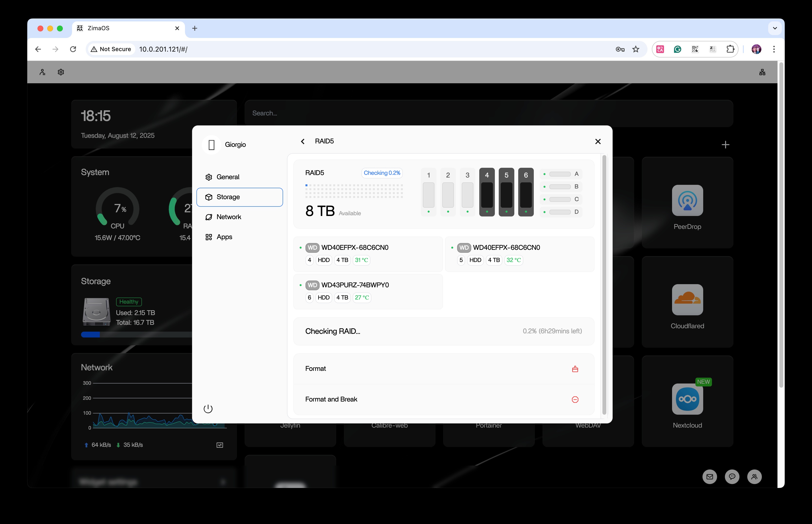Select drive bay slot 6
Screen dimensions: 812x524
pyautogui.click(x=526, y=192)
